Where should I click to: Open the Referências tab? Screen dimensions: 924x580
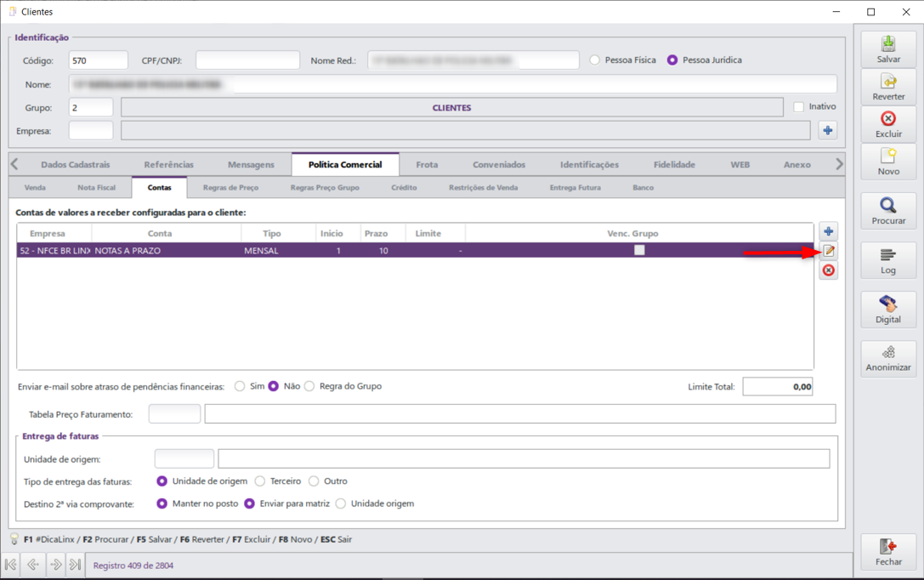pyautogui.click(x=168, y=164)
